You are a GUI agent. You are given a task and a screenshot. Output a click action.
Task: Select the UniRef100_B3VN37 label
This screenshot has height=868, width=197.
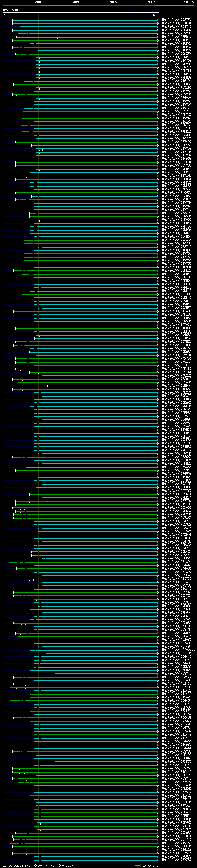(177, 430)
